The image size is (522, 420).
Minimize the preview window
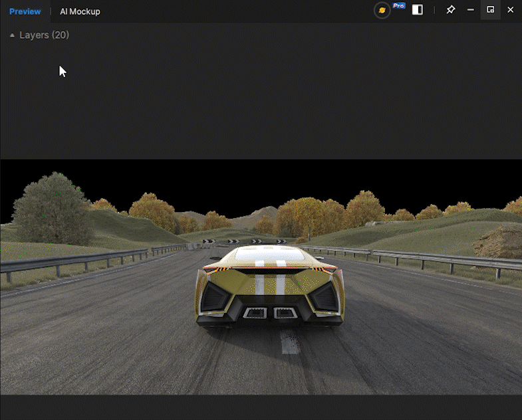point(470,10)
